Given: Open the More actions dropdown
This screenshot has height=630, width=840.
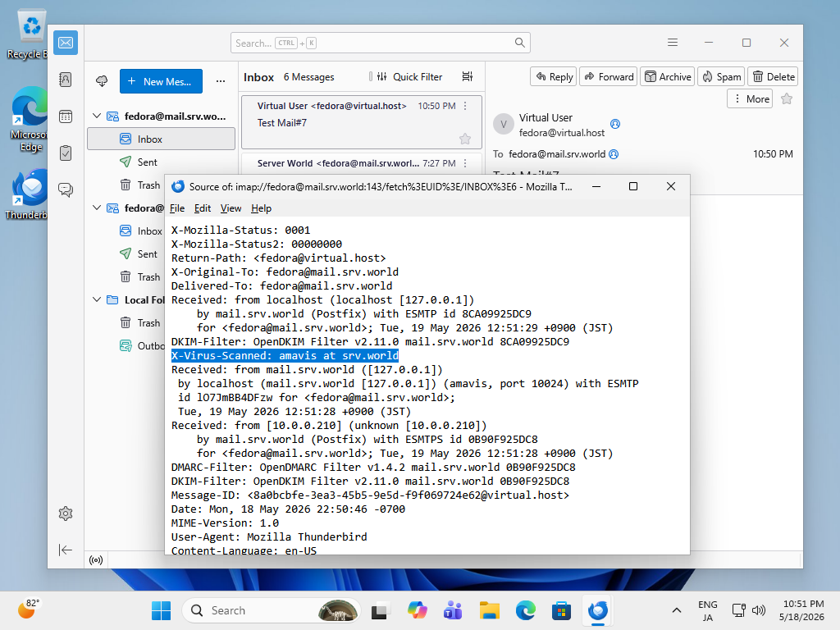Looking at the screenshot, I should pyautogui.click(x=750, y=99).
